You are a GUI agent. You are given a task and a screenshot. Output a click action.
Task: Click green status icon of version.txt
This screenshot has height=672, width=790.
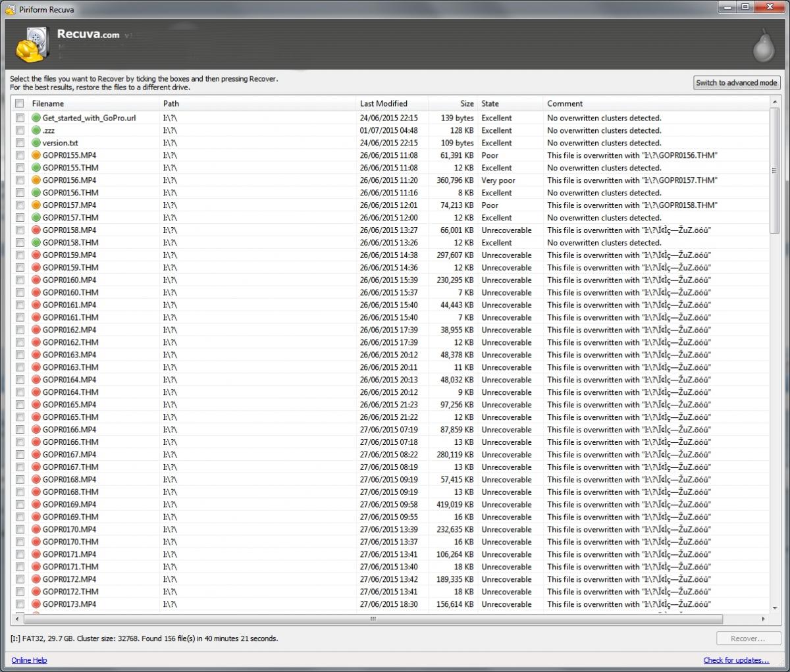pyautogui.click(x=37, y=143)
